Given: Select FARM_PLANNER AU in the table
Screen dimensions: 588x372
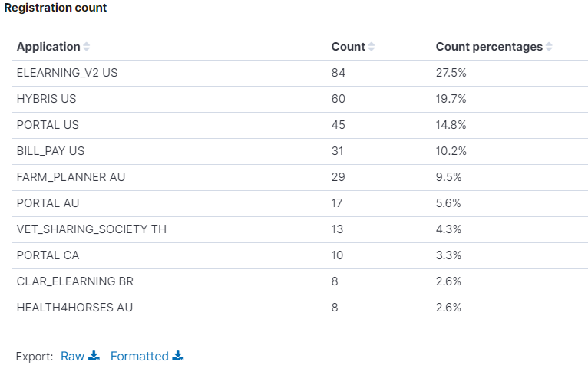Looking at the screenshot, I should [x=71, y=177].
